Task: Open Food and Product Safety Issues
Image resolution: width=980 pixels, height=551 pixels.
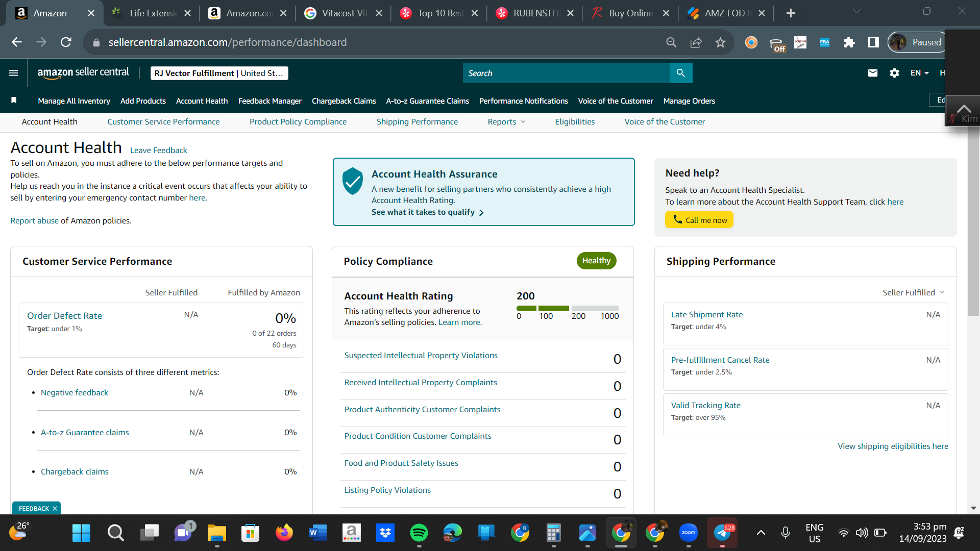Action: 401,463
